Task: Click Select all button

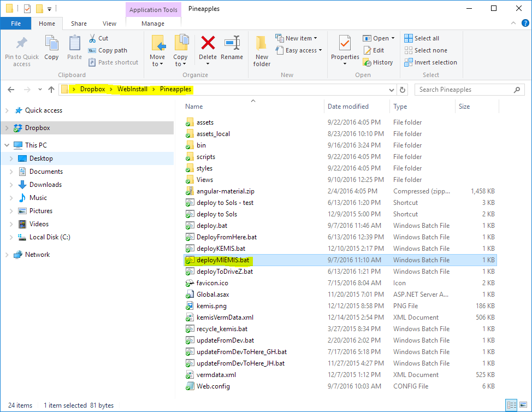Action: 422,38
